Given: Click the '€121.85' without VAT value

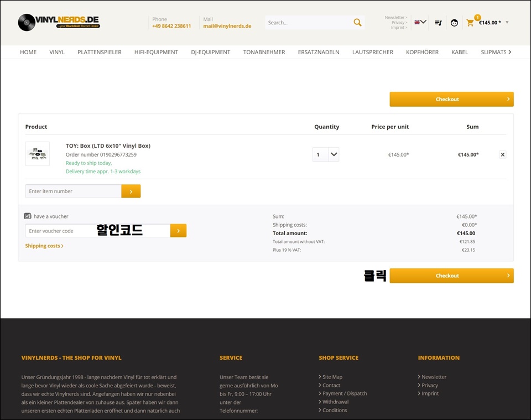Looking at the screenshot, I should click(x=467, y=242).
